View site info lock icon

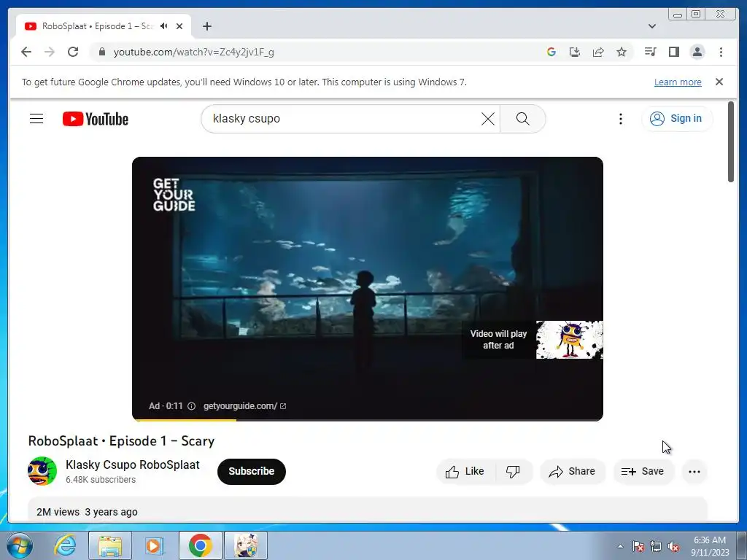(x=101, y=52)
